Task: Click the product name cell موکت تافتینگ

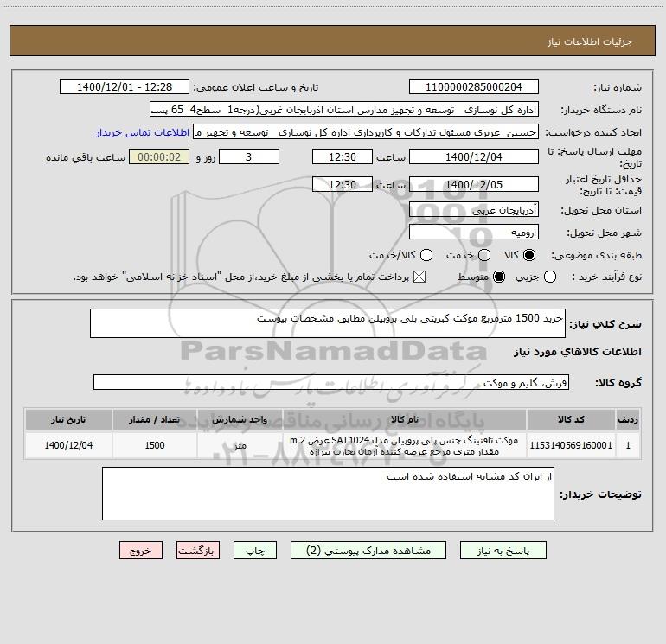Action: point(405,445)
